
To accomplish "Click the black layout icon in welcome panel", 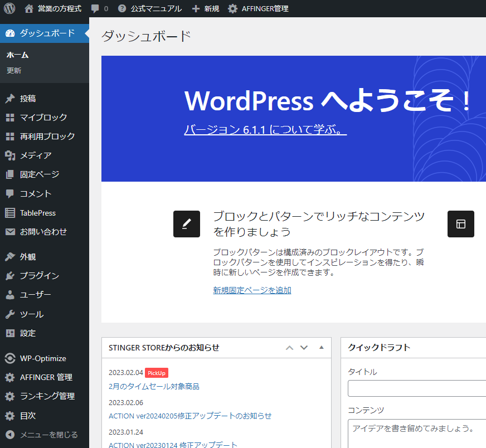I will point(460,224).
